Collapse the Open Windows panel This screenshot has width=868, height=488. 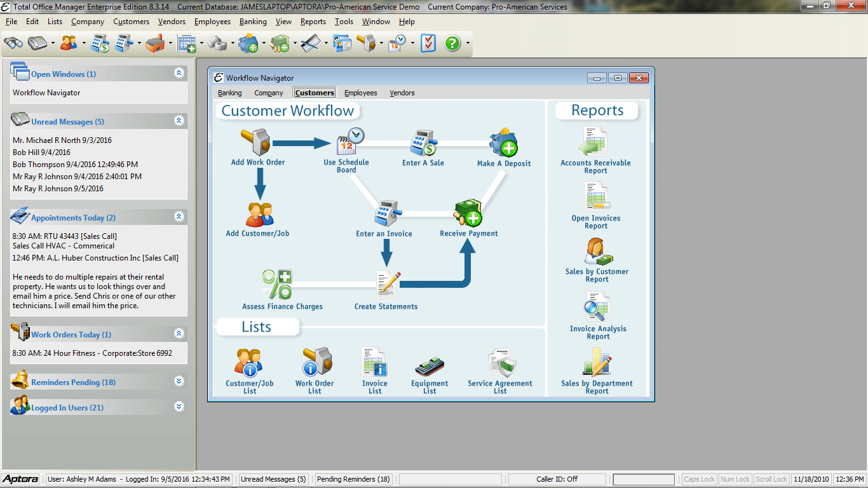tap(179, 73)
